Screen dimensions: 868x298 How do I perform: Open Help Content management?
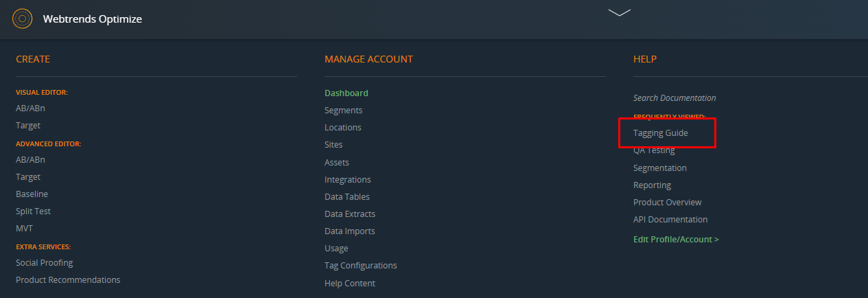click(350, 283)
